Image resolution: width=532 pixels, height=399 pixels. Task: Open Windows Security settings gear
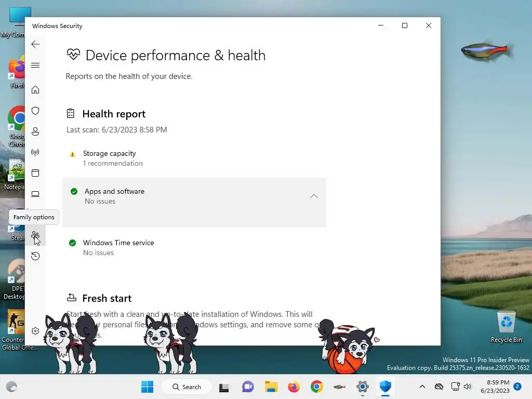click(35, 331)
